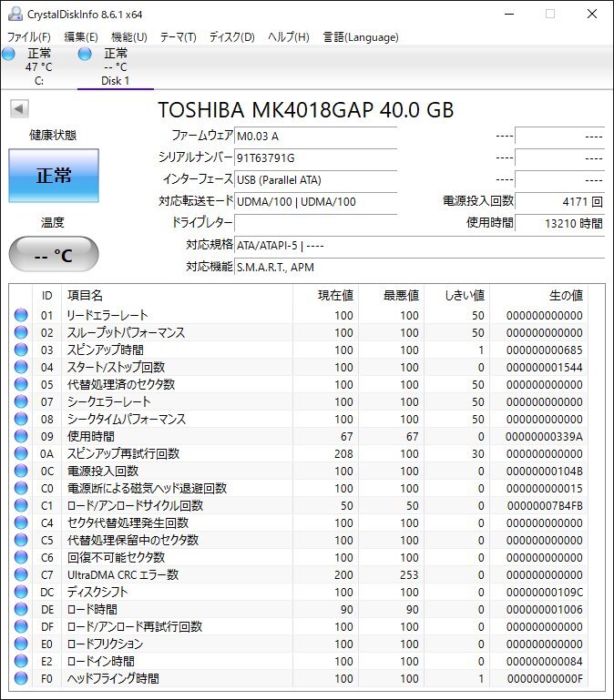Click status orb for ID C4 セクタ代替処理発生回数
The width and height of the screenshot is (614, 700).
click(x=21, y=522)
